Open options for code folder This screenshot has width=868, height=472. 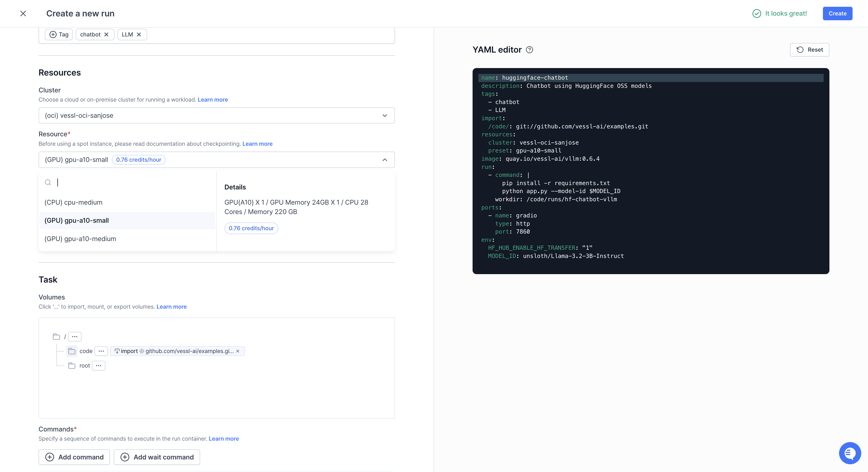pos(101,351)
